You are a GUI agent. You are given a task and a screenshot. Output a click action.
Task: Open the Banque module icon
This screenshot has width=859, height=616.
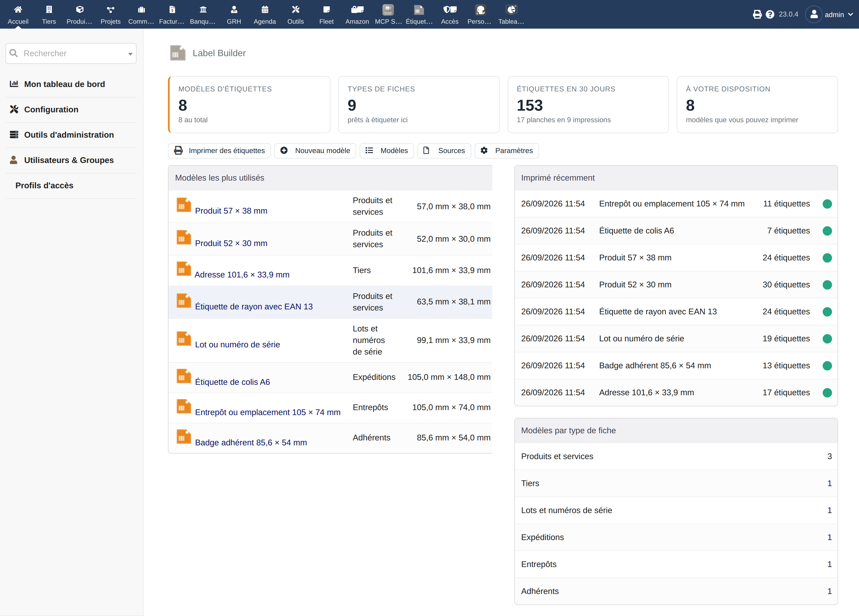point(203,9)
